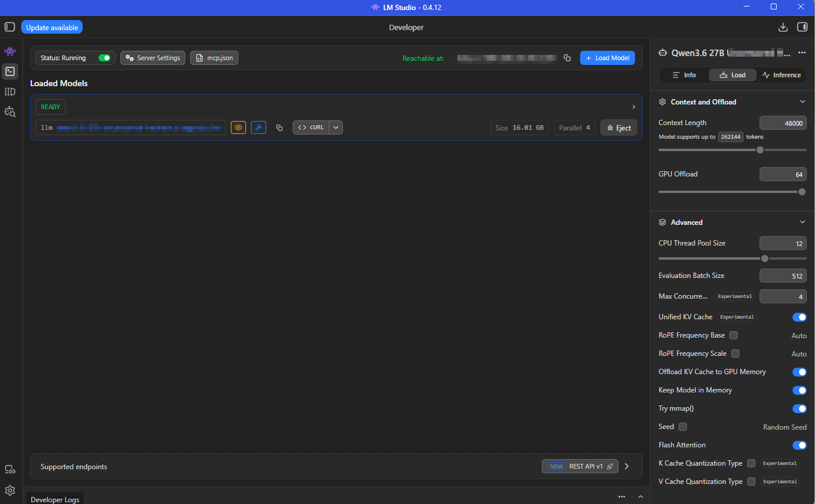Enable K Cache Quantization Type checkbox
This screenshot has height=504, width=815.
(x=751, y=463)
